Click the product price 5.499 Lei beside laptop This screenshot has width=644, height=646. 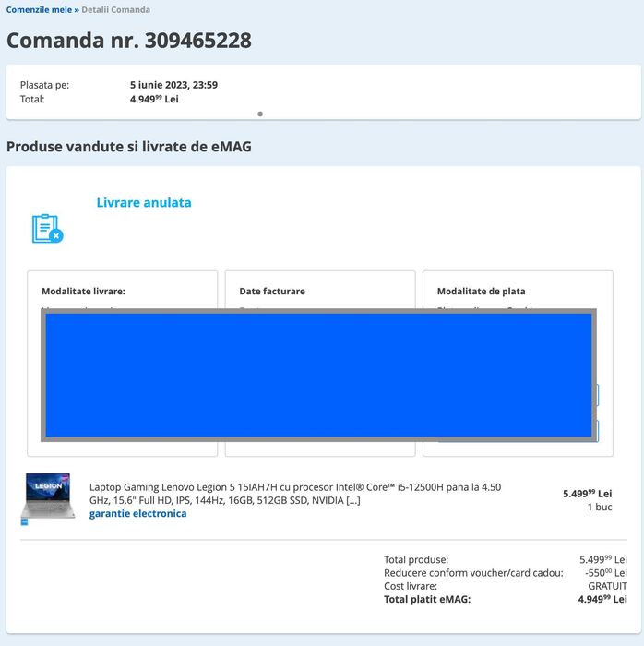(587, 494)
